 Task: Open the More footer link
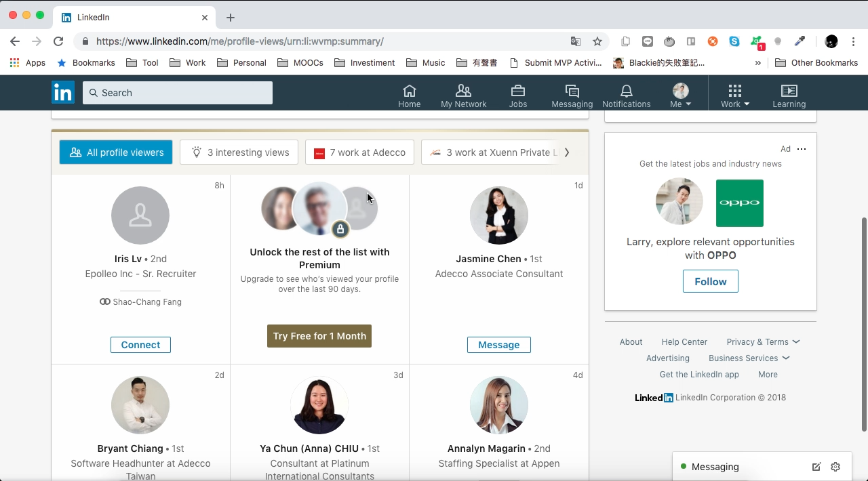768,375
